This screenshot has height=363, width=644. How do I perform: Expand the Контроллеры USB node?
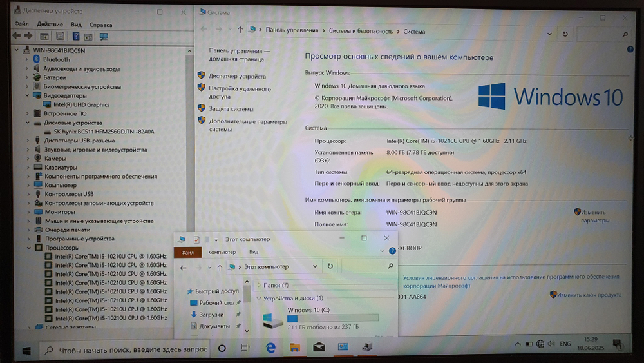(28, 194)
